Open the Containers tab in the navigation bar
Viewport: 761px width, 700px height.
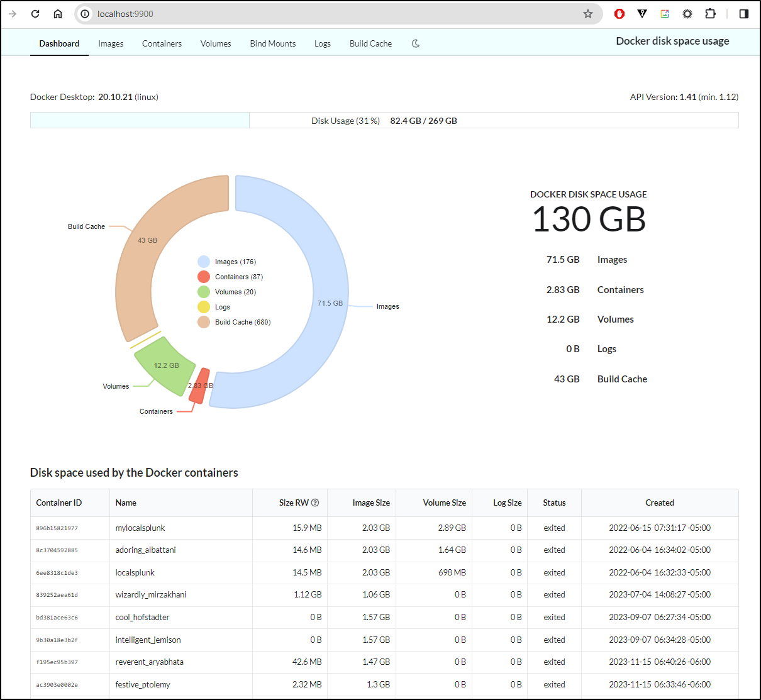(x=162, y=43)
